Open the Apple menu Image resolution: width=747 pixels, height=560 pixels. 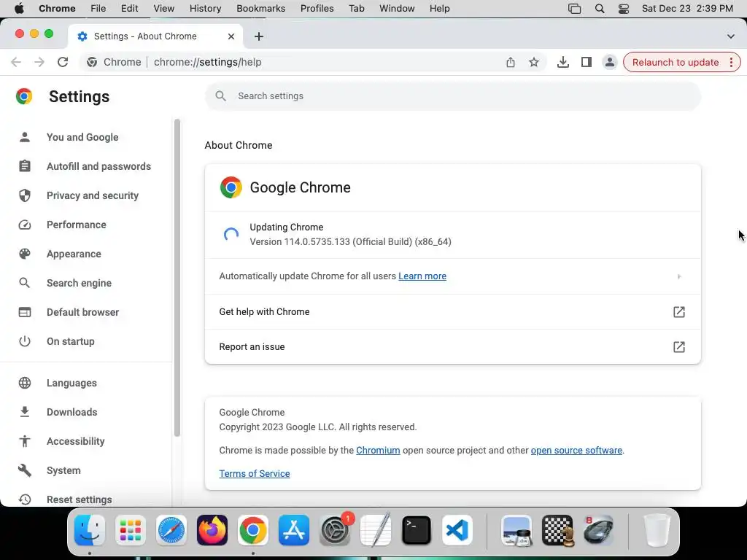click(19, 9)
